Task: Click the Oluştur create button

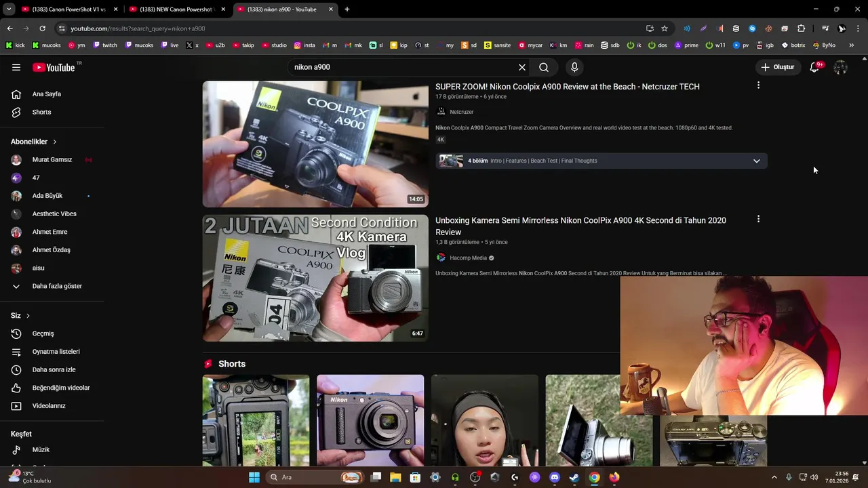Action: [777, 67]
